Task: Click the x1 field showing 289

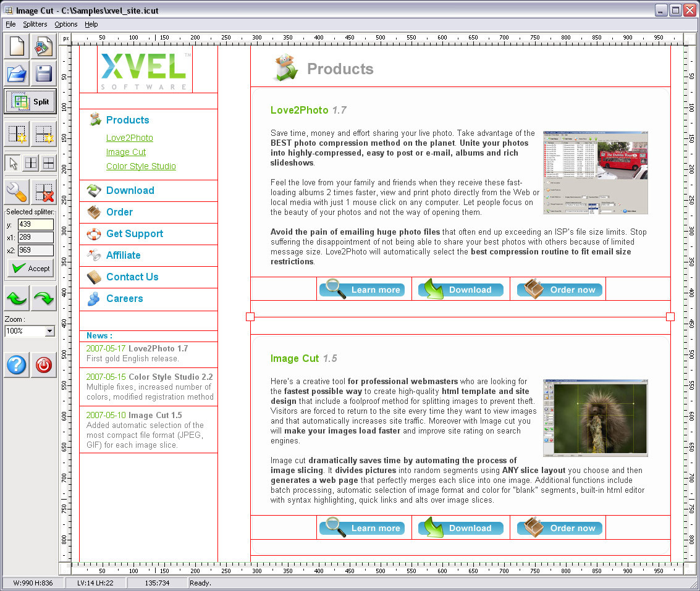Action: tap(36, 237)
